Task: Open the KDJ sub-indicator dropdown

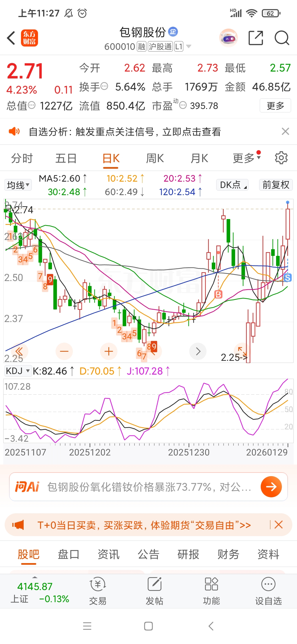Action: pyautogui.click(x=18, y=371)
